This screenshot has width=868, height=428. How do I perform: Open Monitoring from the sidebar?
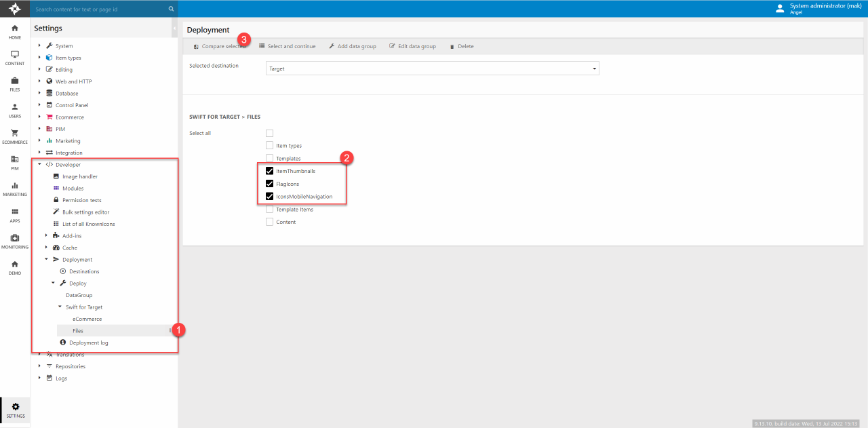pos(15,241)
